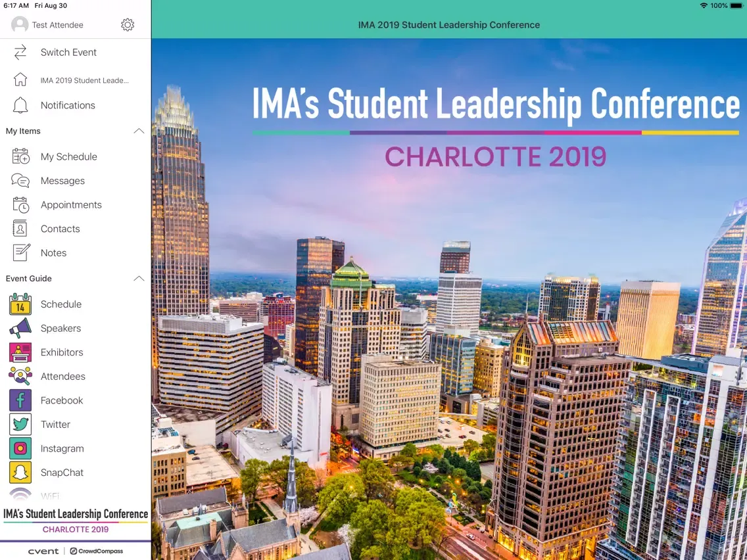Browse the Exhibitors label
The height and width of the screenshot is (560, 747).
click(x=62, y=352)
